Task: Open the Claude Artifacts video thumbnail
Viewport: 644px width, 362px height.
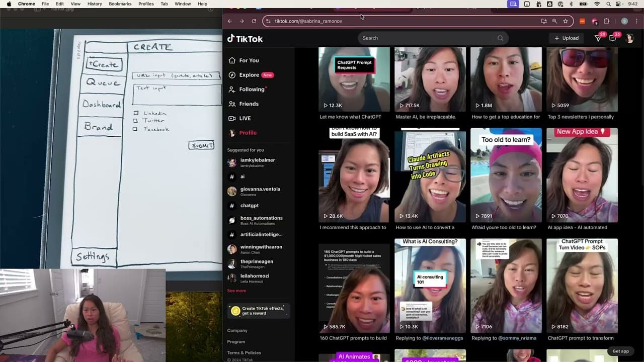Action: pos(430,175)
